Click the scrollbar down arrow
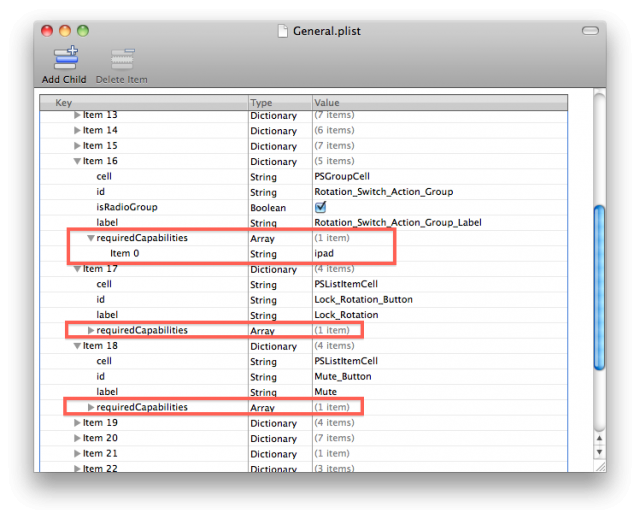The width and height of the screenshot is (640, 519). tap(599, 452)
